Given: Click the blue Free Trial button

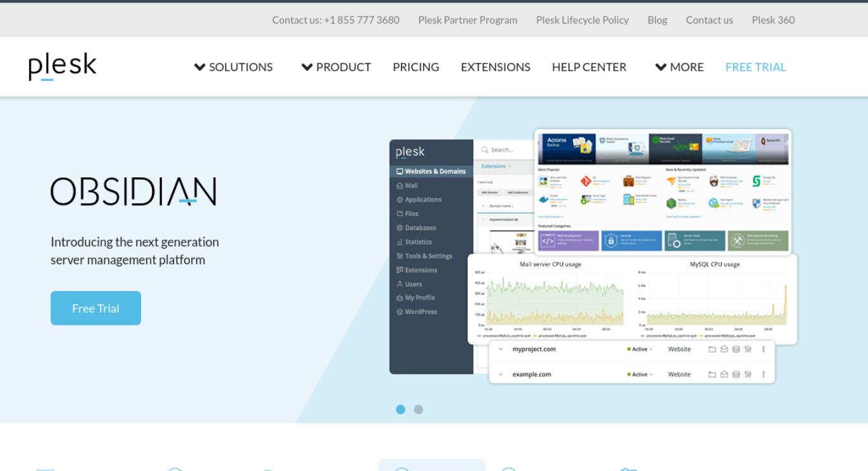Looking at the screenshot, I should point(96,308).
